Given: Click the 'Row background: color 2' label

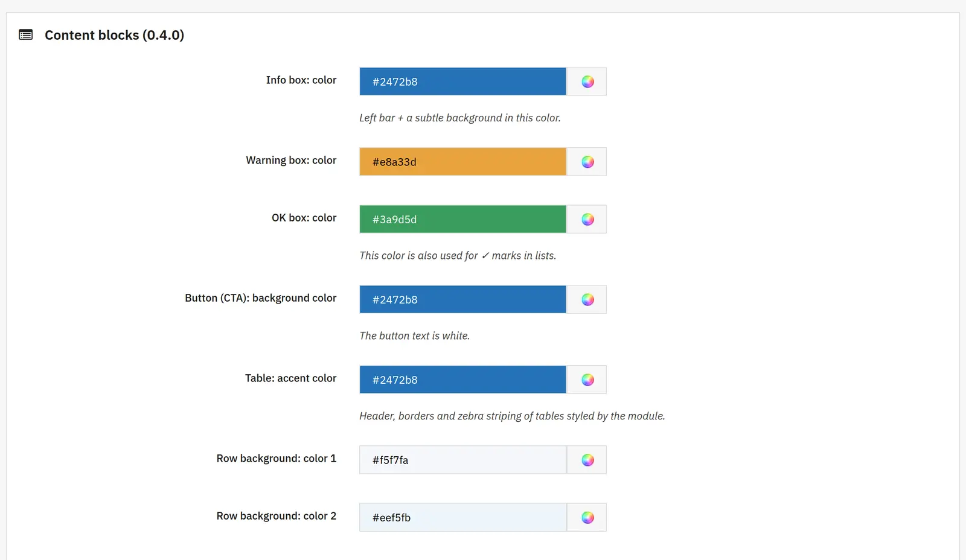Looking at the screenshot, I should (277, 516).
